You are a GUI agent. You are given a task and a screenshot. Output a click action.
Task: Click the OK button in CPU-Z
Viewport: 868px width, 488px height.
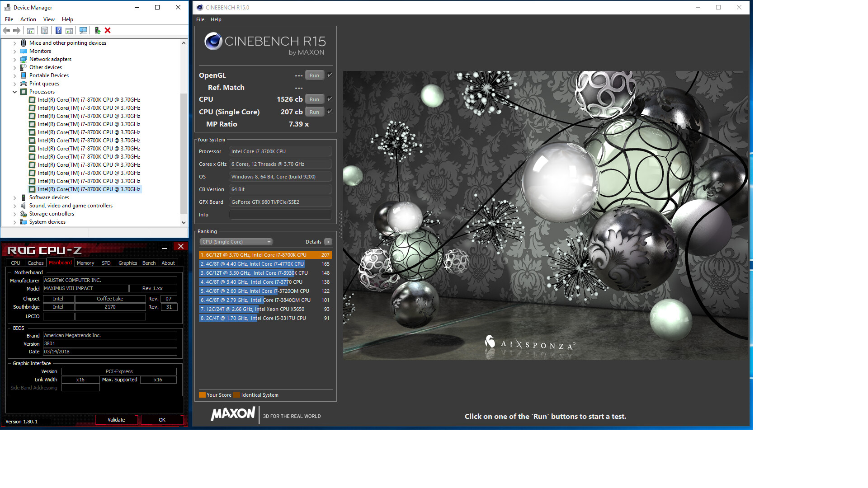pos(162,420)
